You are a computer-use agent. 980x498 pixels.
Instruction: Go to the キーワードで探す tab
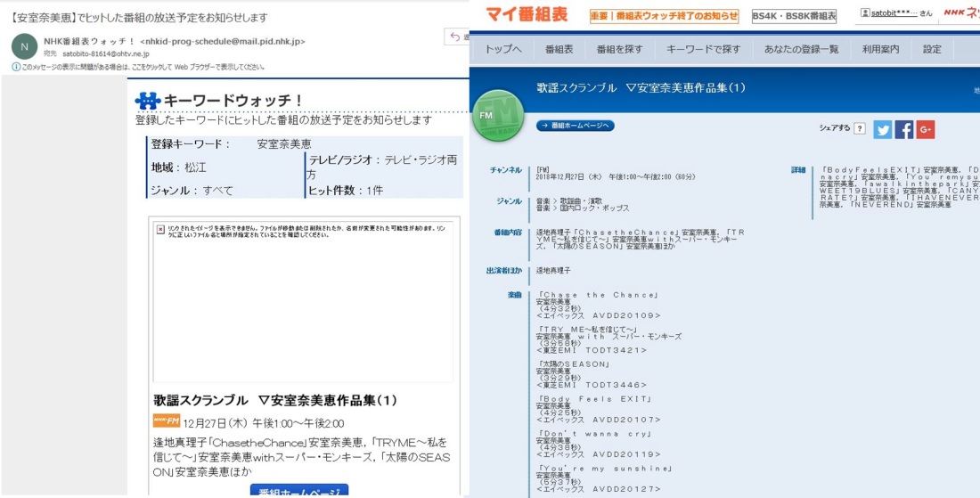(703, 49)
